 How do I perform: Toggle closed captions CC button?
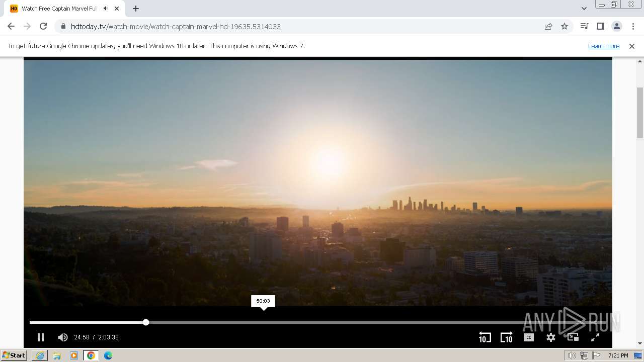[529, 337]
